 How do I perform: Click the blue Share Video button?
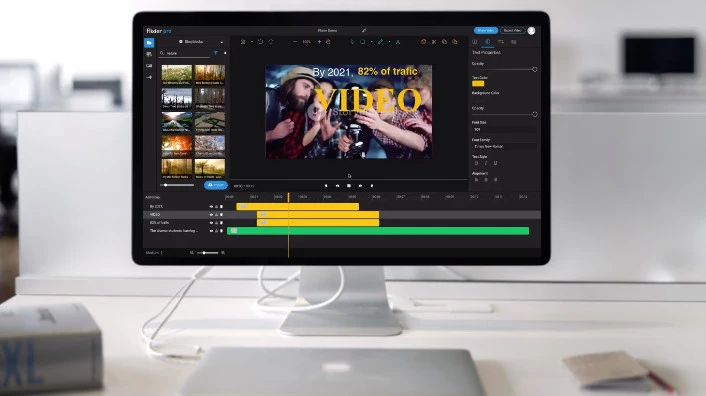click(485, 31)
